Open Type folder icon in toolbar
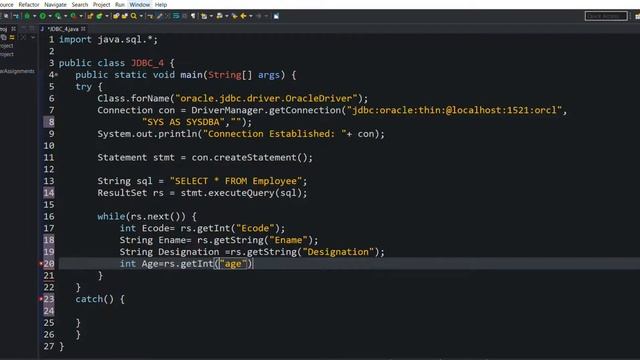The height and width of the screenshot is (360, 640). (116, 16)
